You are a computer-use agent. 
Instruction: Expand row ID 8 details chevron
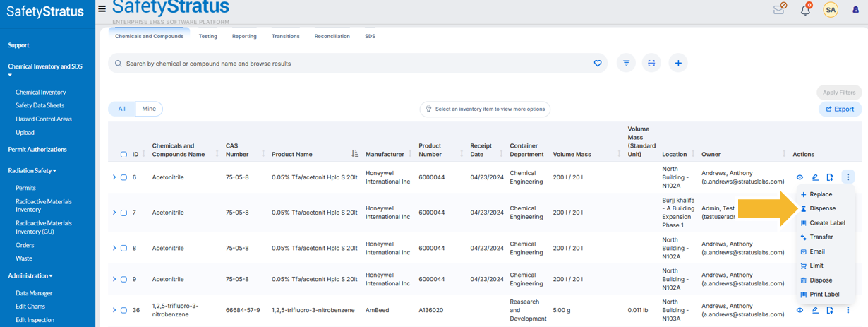tap(114, 249)
